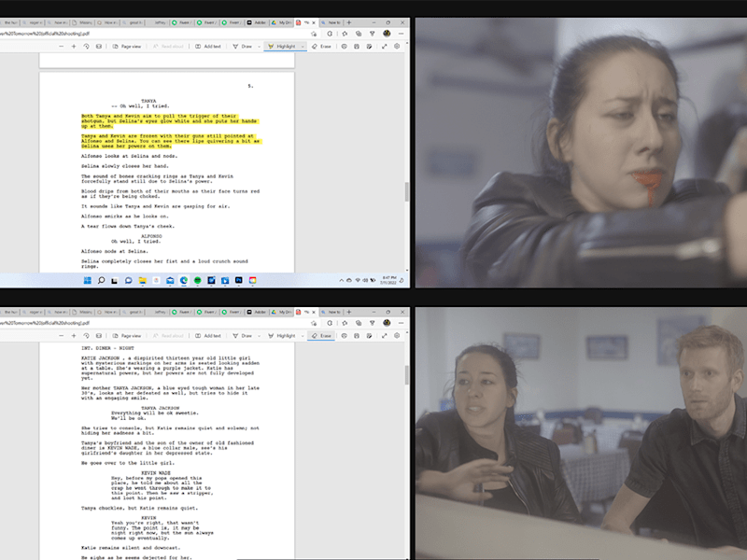Turn off Erase tool in INT. DINER window
Image resolution: width=747 pixels, height=560 pixels.
(x=321, y=336)
